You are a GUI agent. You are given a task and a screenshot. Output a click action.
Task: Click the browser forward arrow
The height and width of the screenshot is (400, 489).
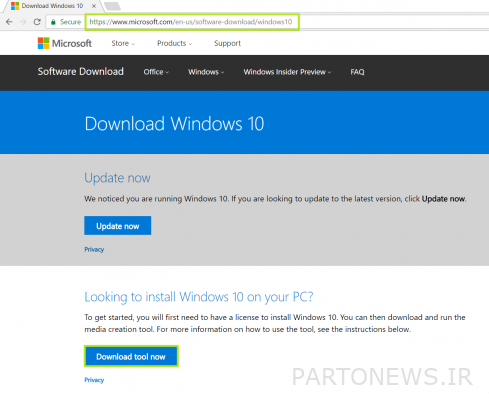23,22
